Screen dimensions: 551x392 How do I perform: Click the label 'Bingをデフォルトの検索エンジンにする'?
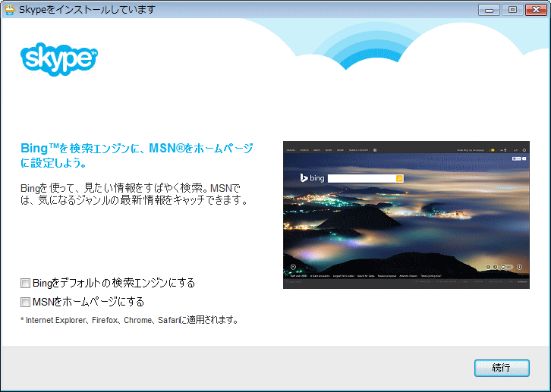point(114,284)
